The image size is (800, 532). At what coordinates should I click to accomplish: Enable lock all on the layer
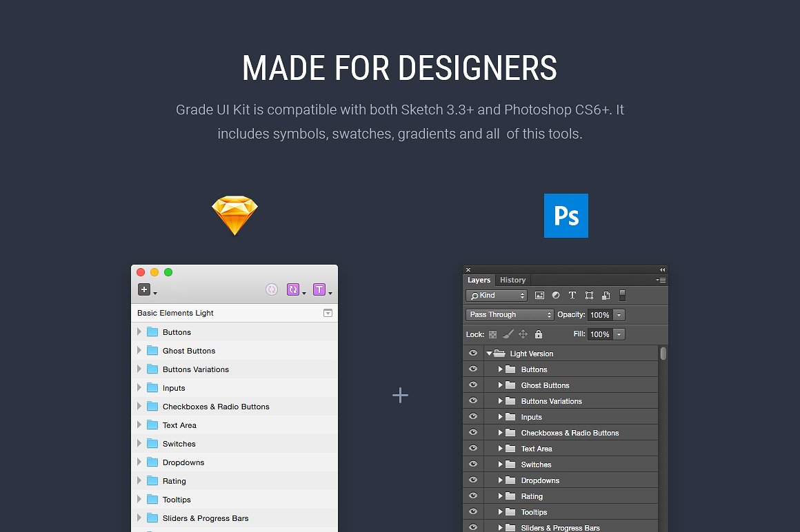coord(539,334)
